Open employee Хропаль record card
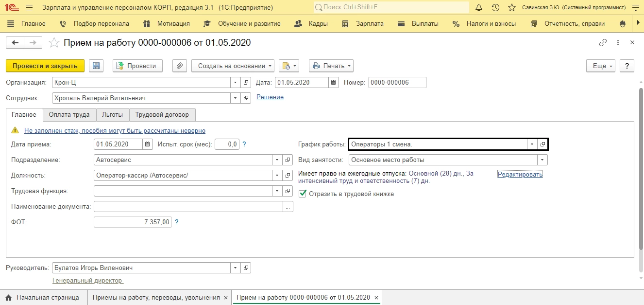This screenshot has height=305, width=644. 246,98
